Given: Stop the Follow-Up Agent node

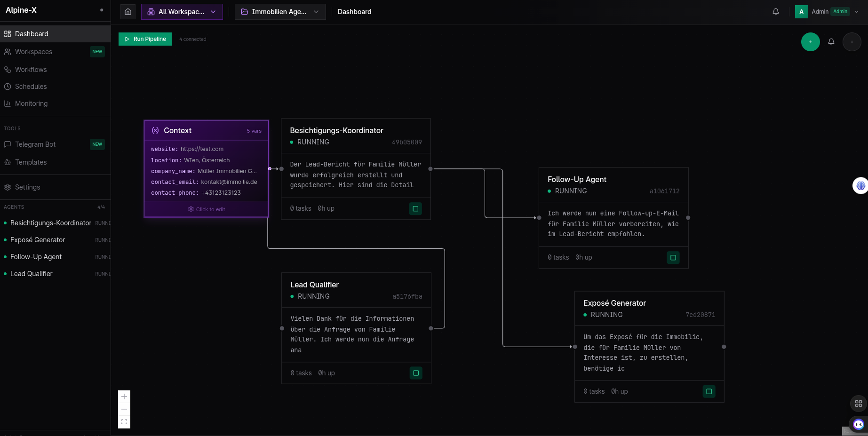Looking at the screenshot, I should tap(673, 257).
